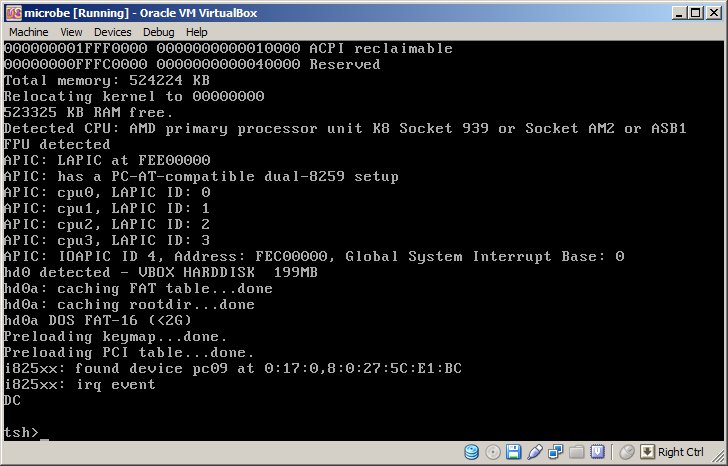728x466 pixels.
Task: Click the window title 'microbe [Running]'
Action: pos(76,13)
